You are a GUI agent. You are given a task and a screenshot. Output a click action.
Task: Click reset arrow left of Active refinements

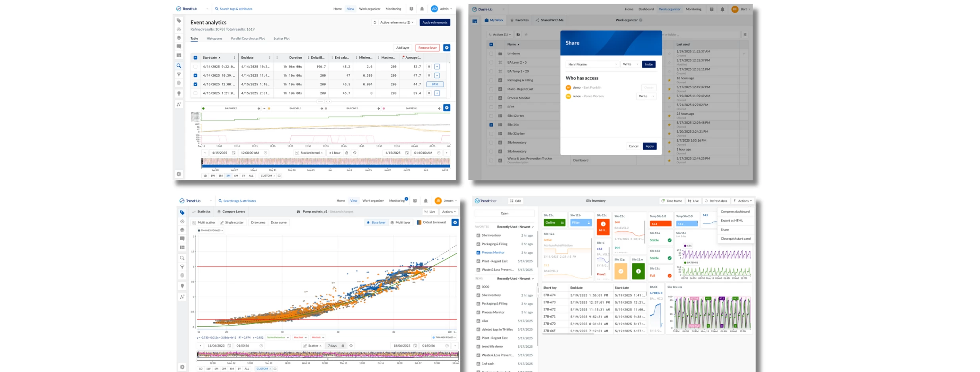click(374, 22)
